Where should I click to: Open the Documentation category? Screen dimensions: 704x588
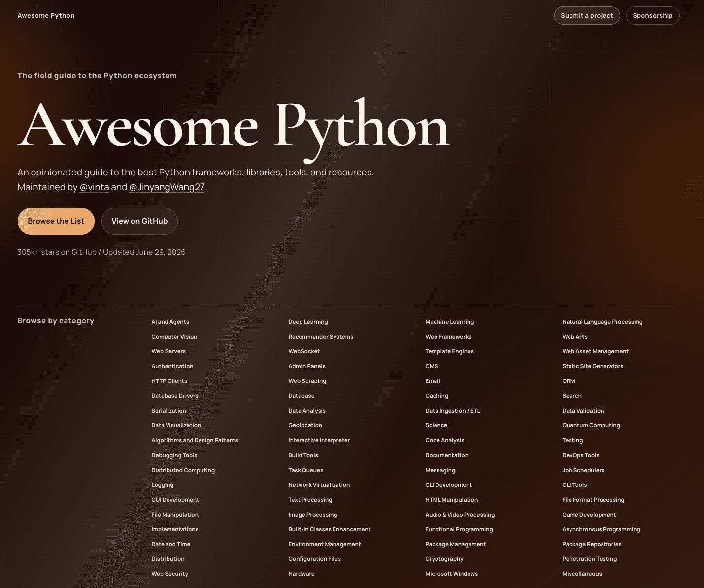pyautogui.click(x=446, y=455)
